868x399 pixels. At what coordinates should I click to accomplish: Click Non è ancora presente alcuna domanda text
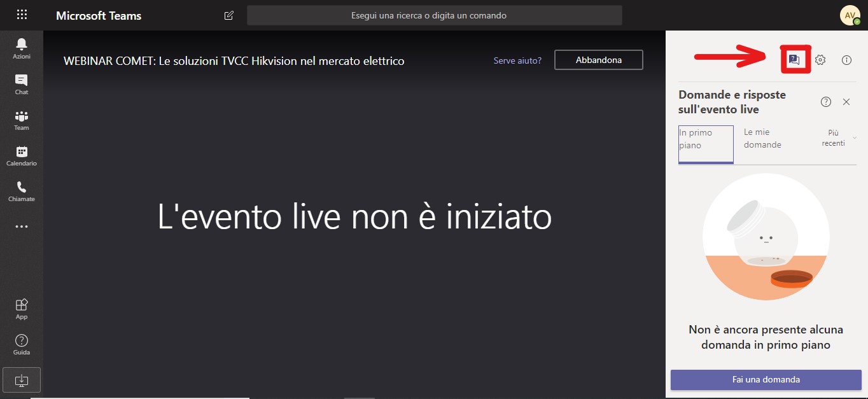pos(766,337)
